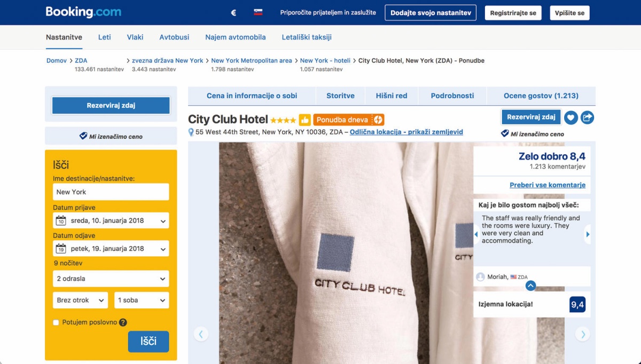Toggle Potujem poslovno checkbox

click(56, 322)
